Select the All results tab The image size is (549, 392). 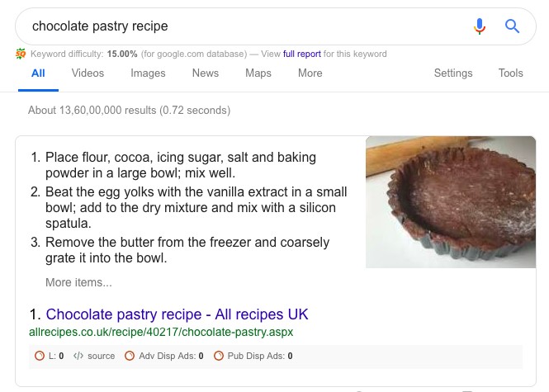click(38, 73)
